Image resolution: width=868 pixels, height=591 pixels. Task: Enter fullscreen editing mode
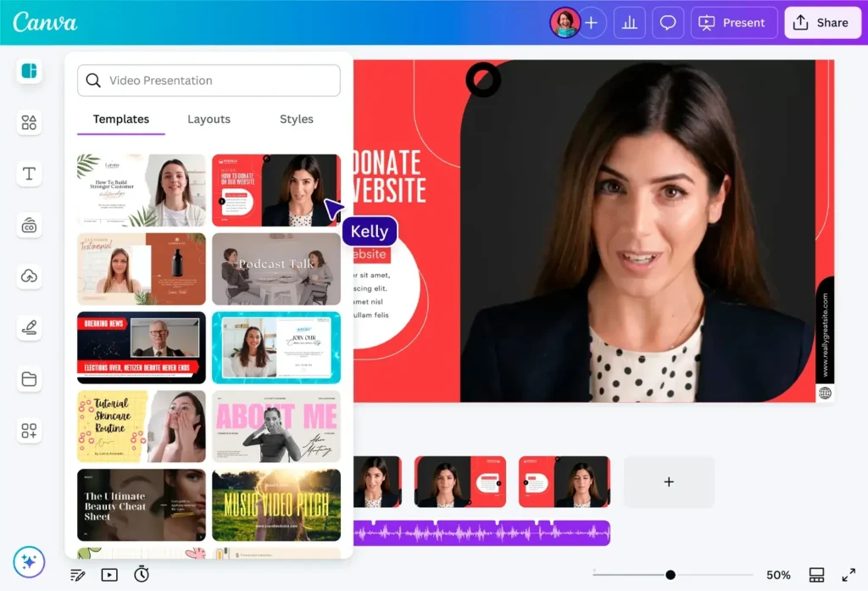point(849,574)
